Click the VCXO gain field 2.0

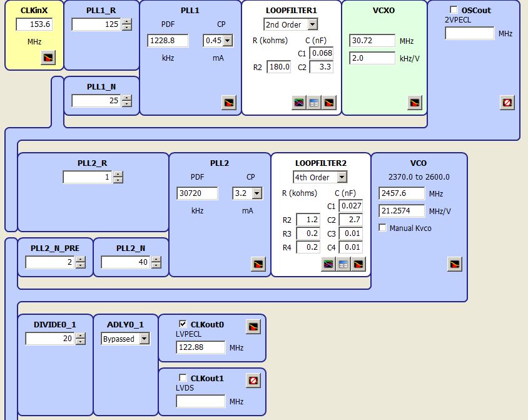tap(372, 58)
